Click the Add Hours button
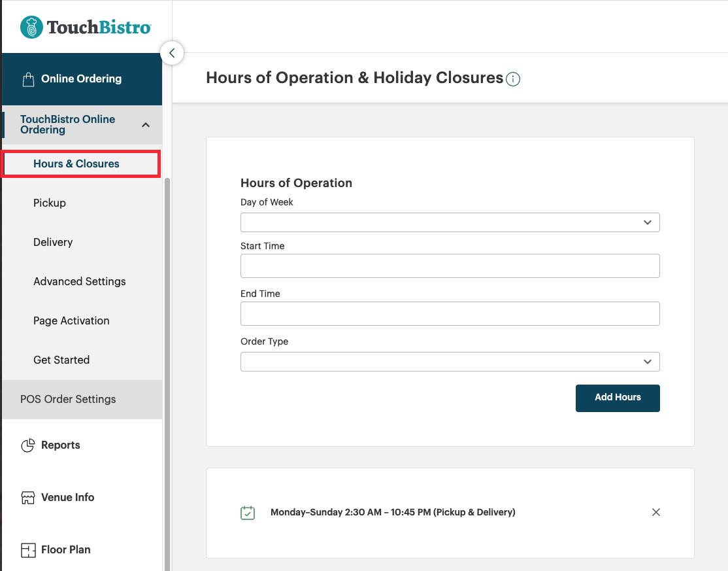 617,398
